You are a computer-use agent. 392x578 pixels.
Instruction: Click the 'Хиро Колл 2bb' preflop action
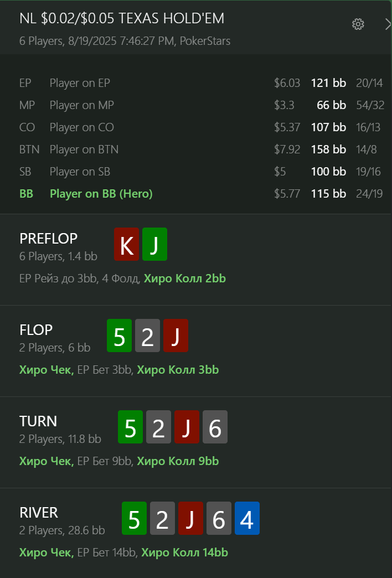point(185,278)
